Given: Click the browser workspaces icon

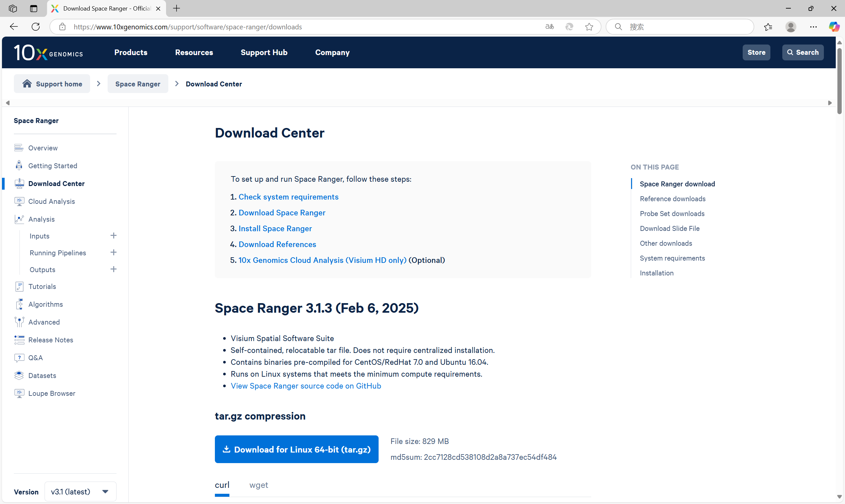Looking at the screenshot, I should click(x=13, y=9).
